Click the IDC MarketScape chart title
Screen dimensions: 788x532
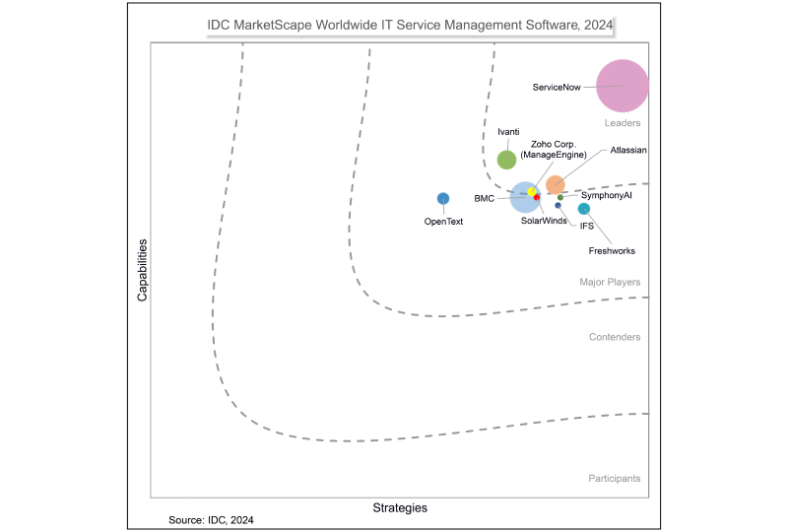point(410,26)
